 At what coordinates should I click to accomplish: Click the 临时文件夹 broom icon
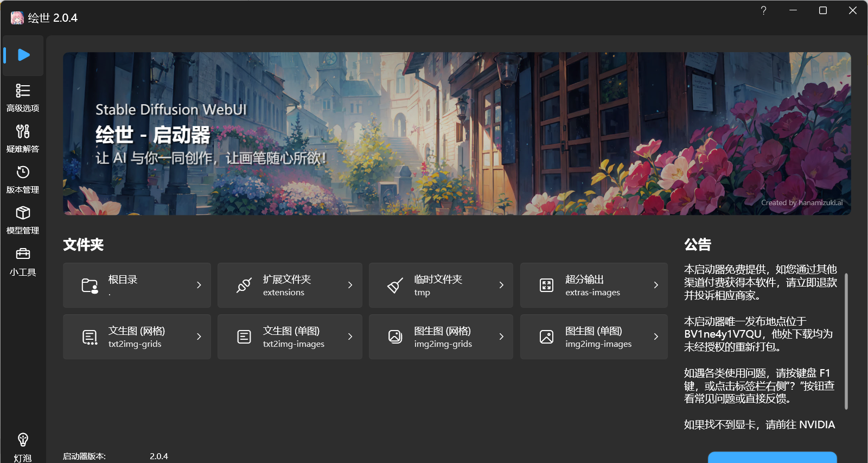click(x=395, y=286)
